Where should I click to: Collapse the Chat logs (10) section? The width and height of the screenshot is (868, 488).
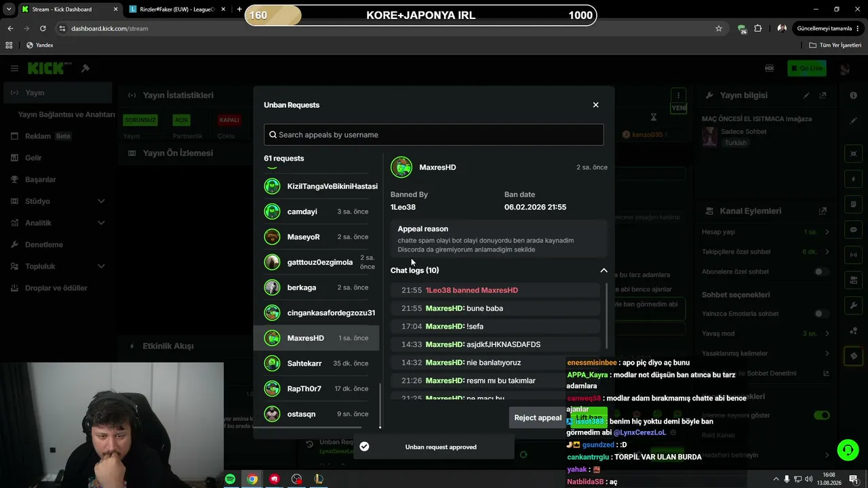[604, 270]
